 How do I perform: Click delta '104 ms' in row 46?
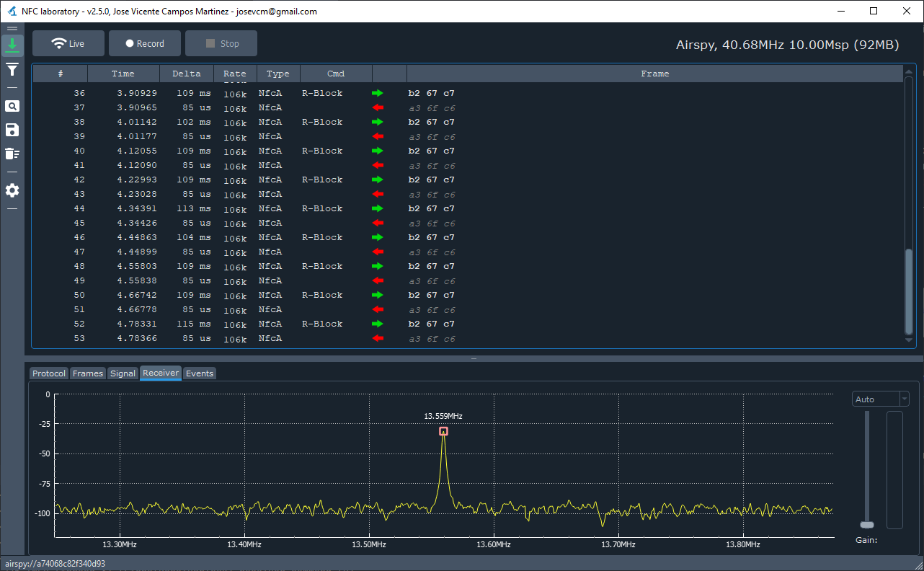194,237
